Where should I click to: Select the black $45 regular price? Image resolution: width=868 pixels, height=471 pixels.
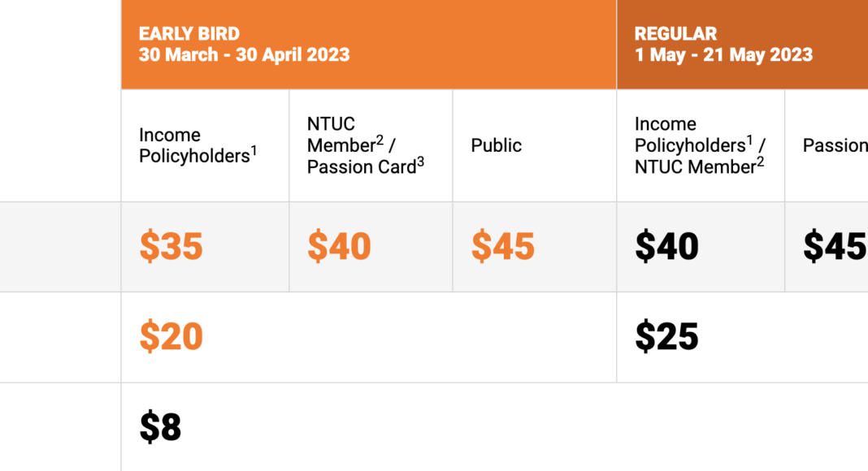[x=835, y=246]
